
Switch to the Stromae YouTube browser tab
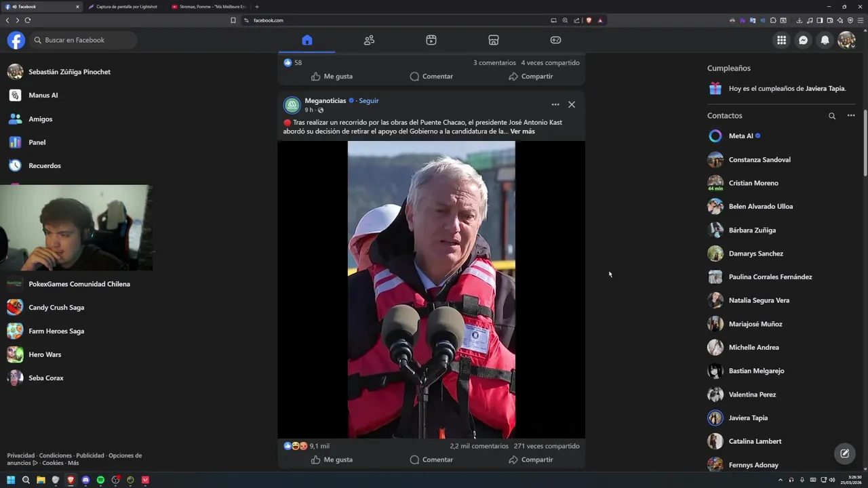point(209,7)
